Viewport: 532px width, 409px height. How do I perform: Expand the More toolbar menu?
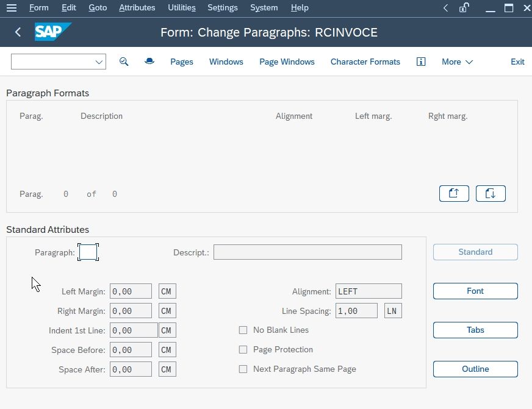(x=457, y=62)
